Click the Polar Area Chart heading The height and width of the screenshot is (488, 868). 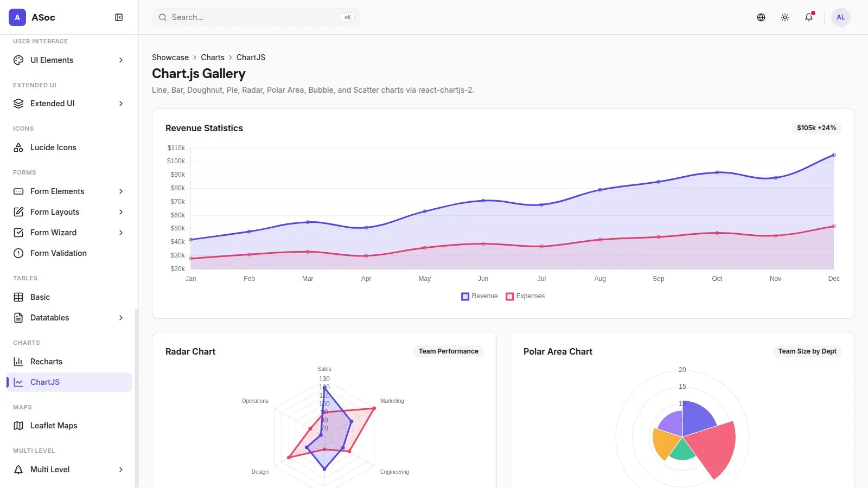coord(558,351)
